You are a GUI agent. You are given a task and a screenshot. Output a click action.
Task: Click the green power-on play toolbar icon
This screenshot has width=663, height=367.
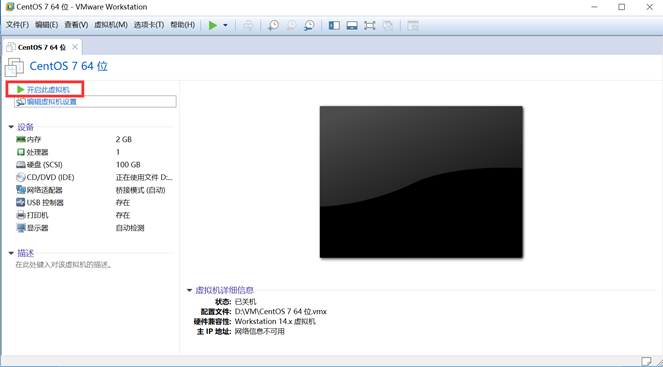coord(213,25)
